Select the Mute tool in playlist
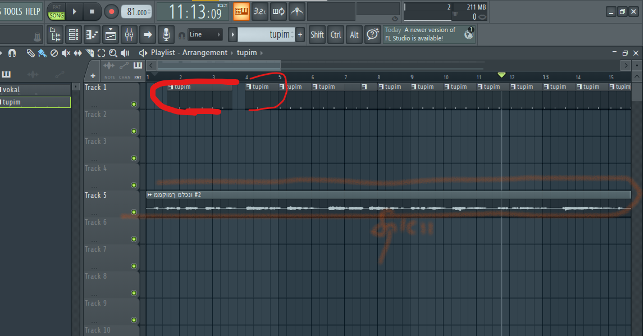The height and width of the screenshot is (336, 644). (66, 53)
